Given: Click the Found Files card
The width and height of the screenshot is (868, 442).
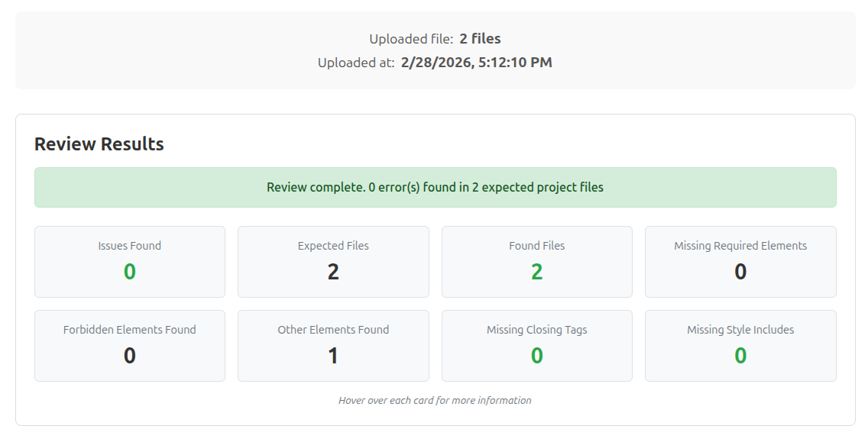Looking at the screenshot, I should tap(536, 261).
